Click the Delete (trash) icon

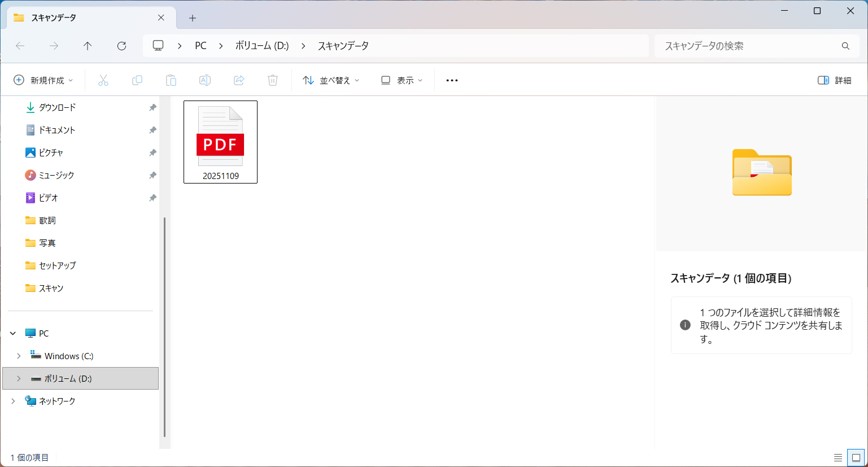[273, 80]
